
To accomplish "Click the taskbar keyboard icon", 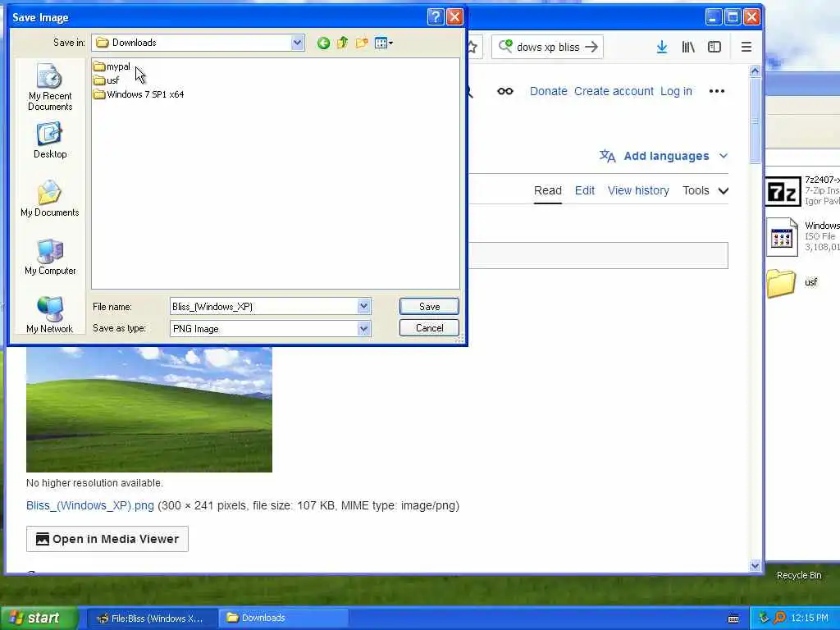I will (x=733, y=619).
